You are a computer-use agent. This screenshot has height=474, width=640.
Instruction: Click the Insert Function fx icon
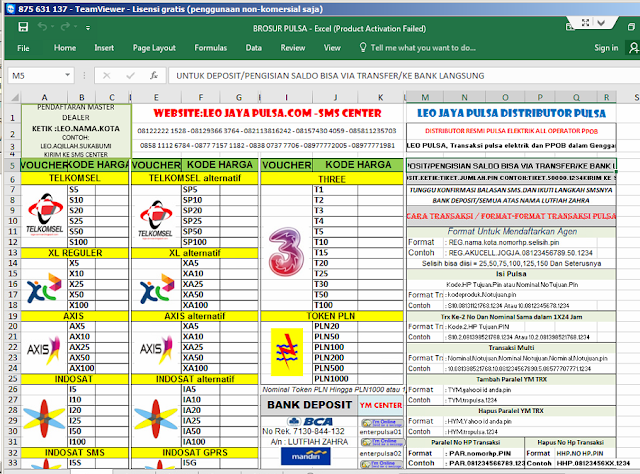tap(154, 76)
